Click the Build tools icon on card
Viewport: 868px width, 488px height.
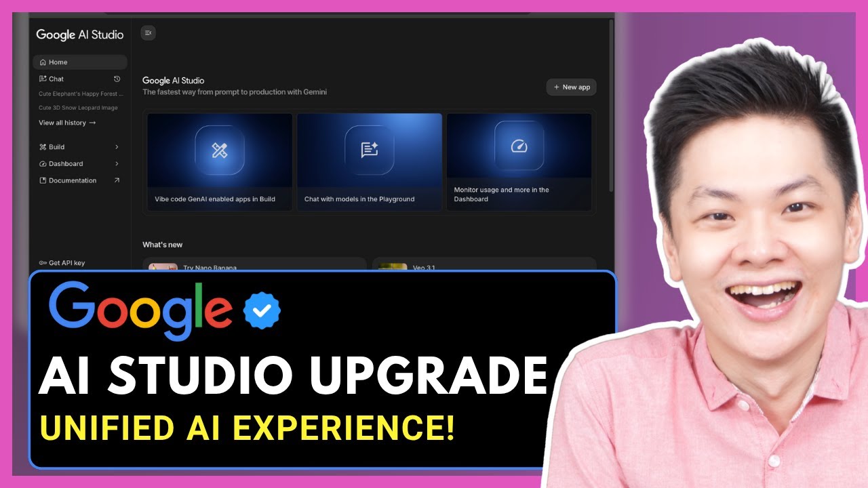pos(220,150)
